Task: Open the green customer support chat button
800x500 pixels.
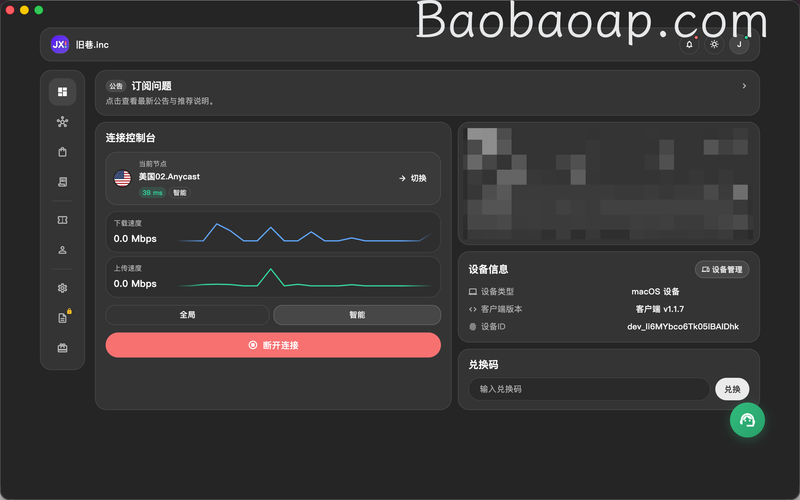Action: (747, 420)
